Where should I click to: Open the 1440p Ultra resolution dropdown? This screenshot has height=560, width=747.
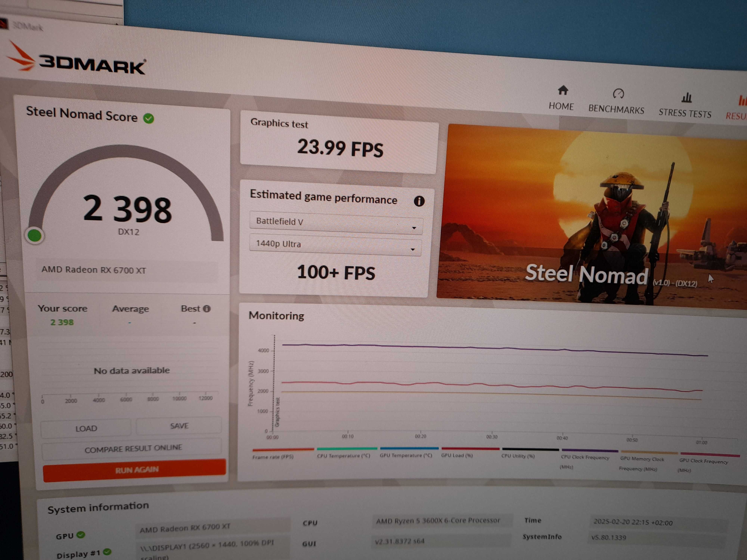pyautogui.click(x=335, y=245)
